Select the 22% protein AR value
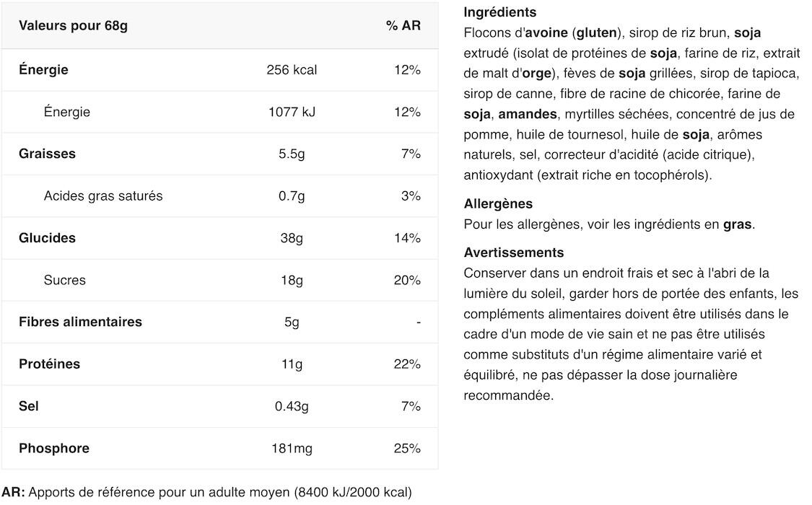The width and height of the screenshot is (812, 505). (407, 364)
